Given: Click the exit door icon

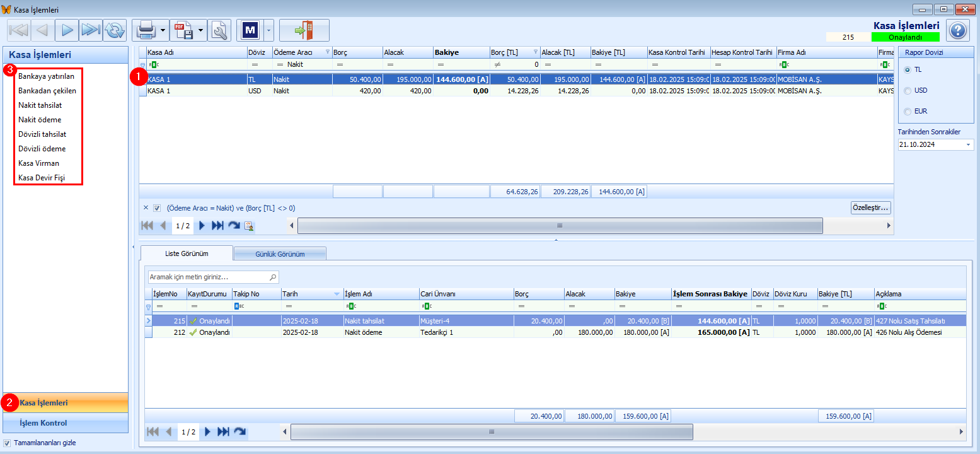Looking at the screenshot, I should point(304,30).
